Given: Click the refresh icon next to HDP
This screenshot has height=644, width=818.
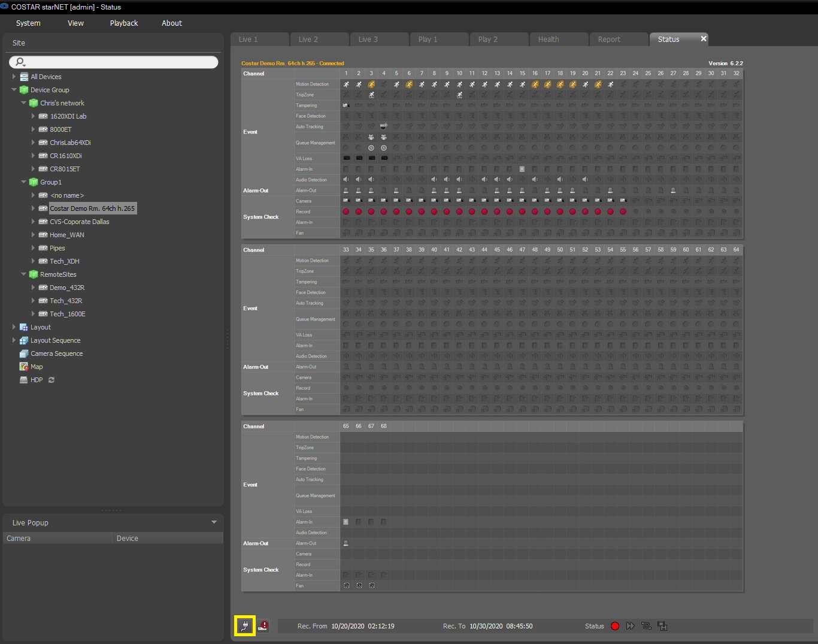Looking at the screenshot, I should (x=51, y=380).
